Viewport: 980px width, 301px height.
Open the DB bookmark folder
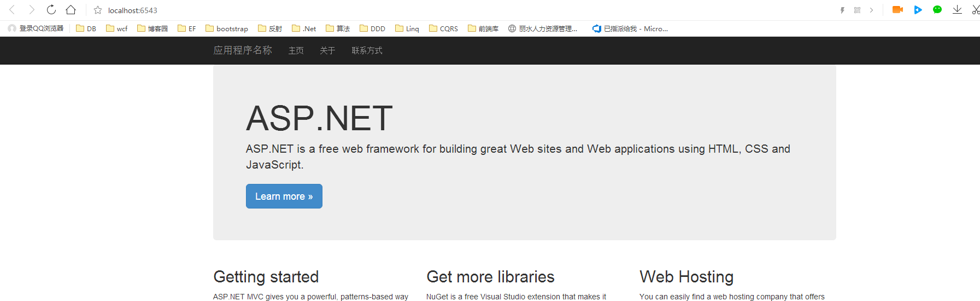(x=86, y=28)
